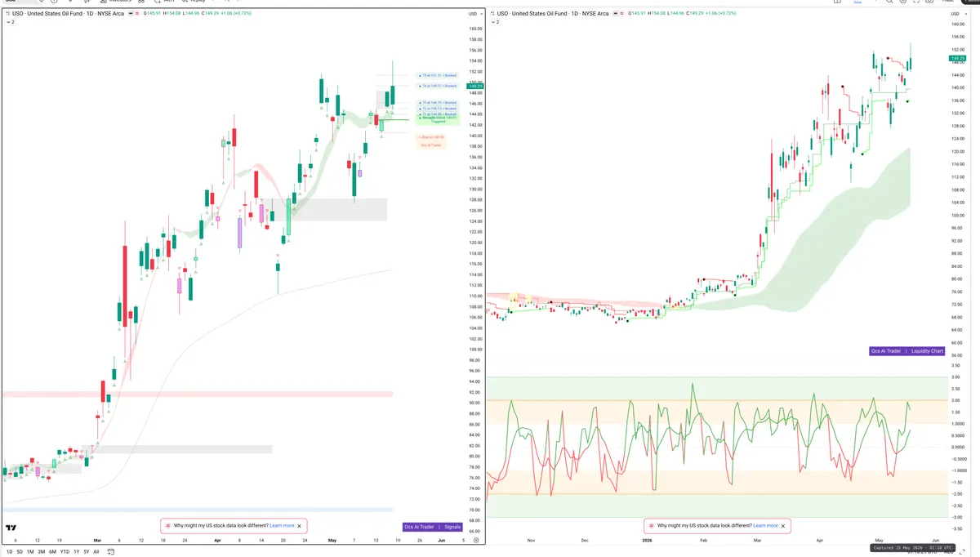Click the info icon in right chart notice
Screen dimensions: 980x557
(x=651, y=526)
